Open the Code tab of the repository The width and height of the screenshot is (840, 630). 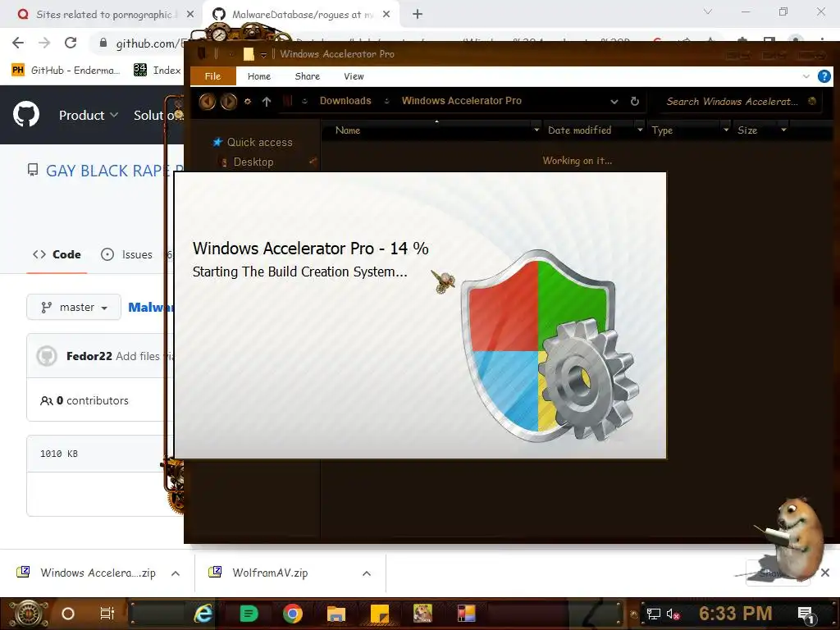tap(57, 254)
